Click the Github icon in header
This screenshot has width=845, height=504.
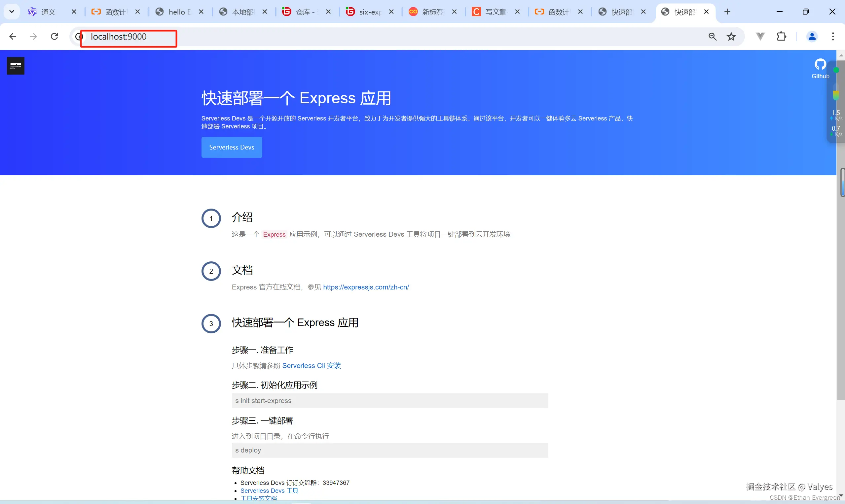(x=820, y=65)
